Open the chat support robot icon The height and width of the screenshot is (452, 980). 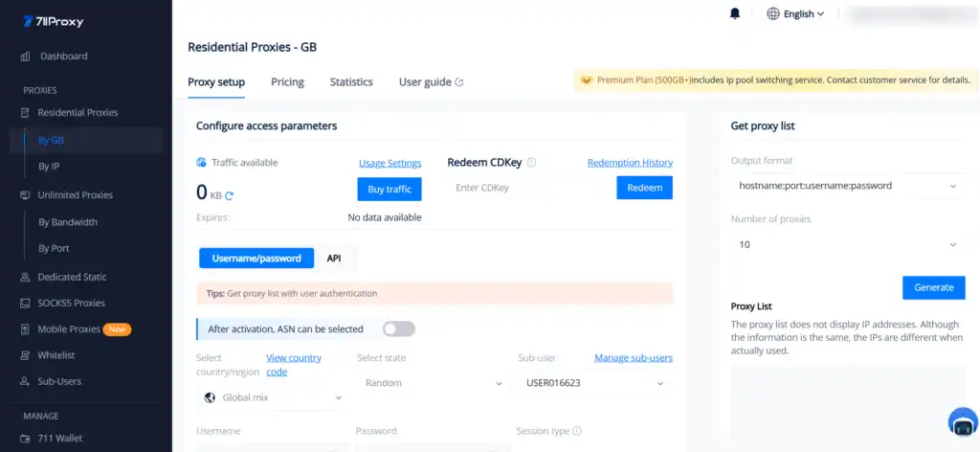tap(963, 422)
